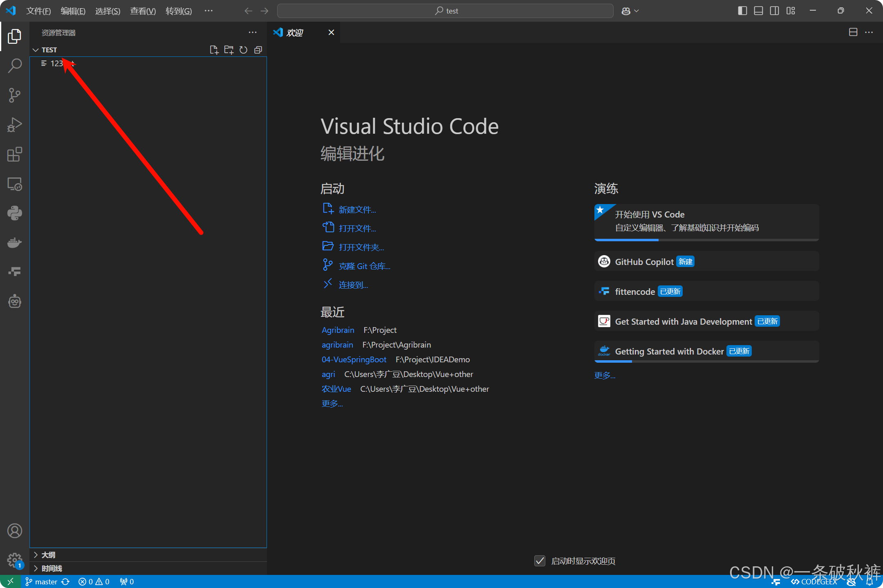Click 更多... under recent list
Viewport: 883px width, 588px height.
332,404
